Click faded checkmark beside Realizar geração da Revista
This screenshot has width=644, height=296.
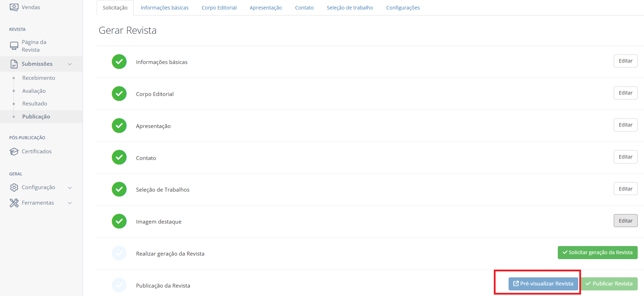pos(119,253)
